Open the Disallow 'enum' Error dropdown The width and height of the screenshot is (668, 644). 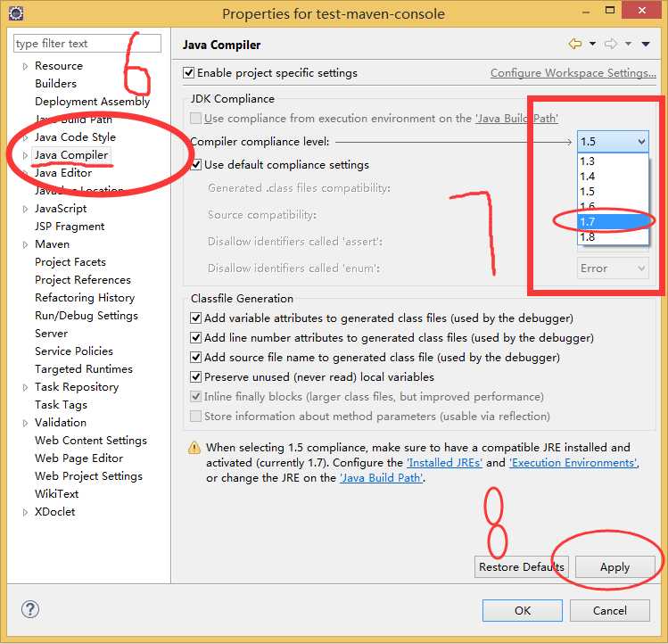(x=613, y=268)
